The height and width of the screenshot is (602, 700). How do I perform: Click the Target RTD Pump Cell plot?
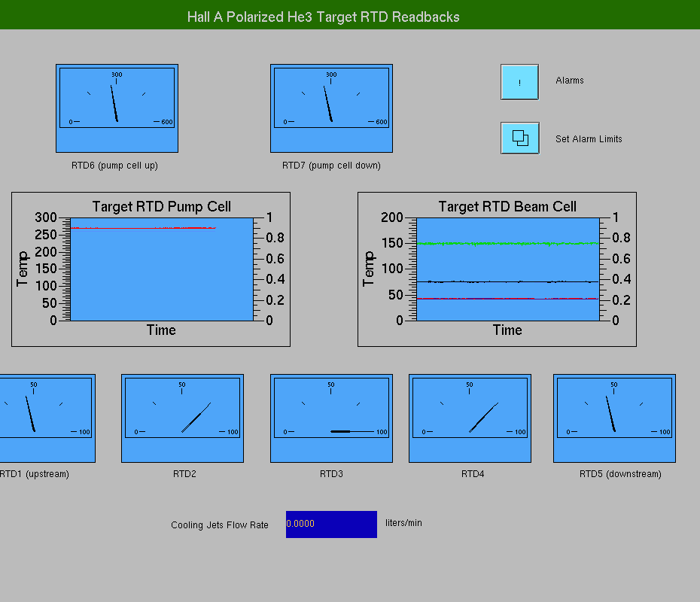tap(151, 269)
